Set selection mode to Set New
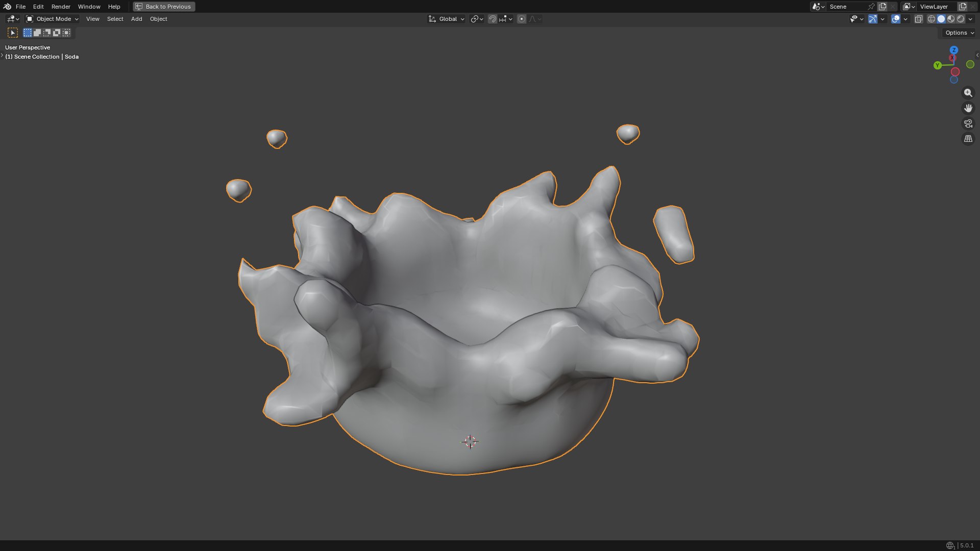 click(28, 33)
